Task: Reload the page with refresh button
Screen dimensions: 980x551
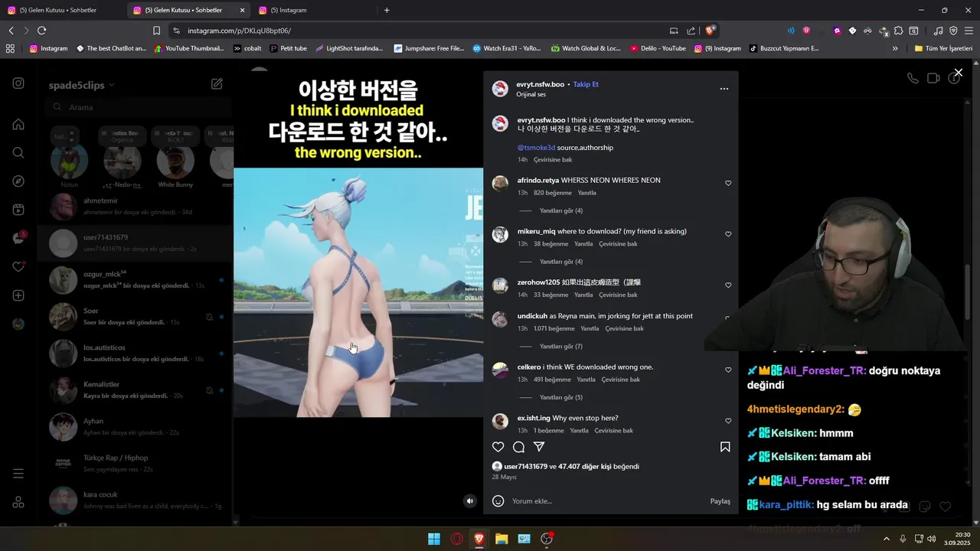Action: point(41,31)
